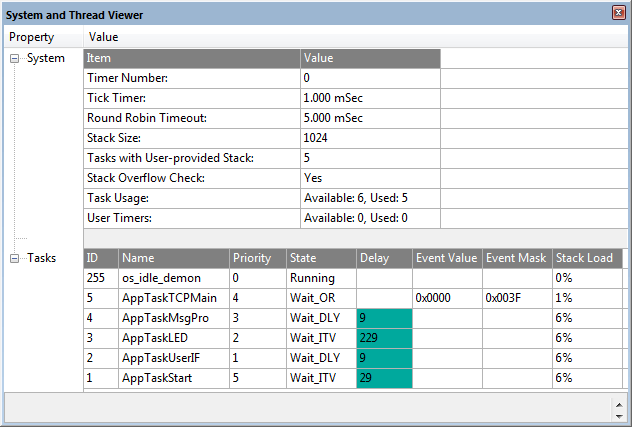Screen dimensions: 632x427
Task: Select the AppTaskMsgPro task name
Action: click(x=165, y=318)
